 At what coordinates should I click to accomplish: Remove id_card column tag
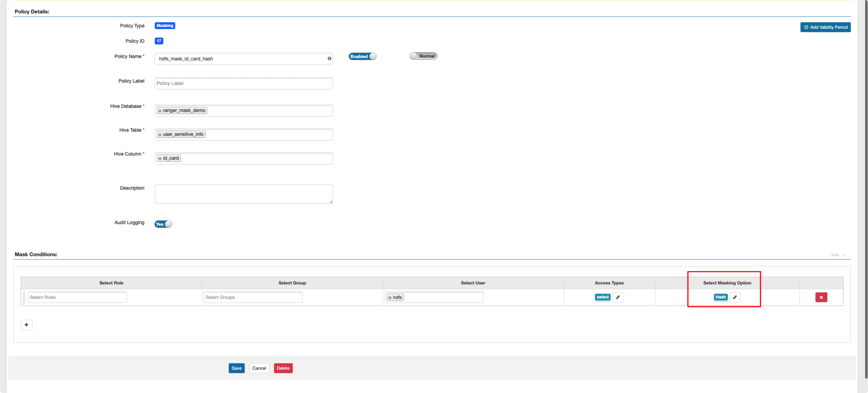pos(160,159)
